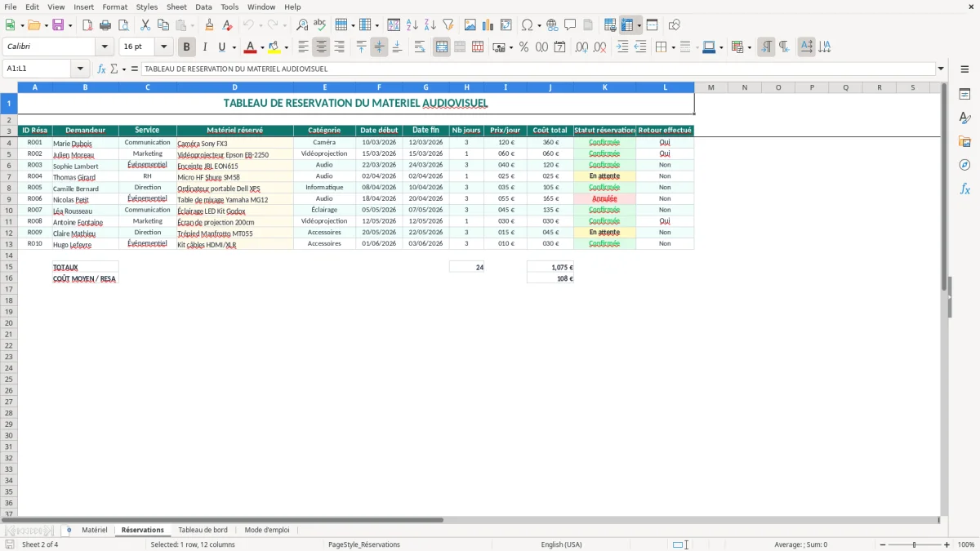Open background color dropdown arrow
The height and width of the screenshot is (551, 980).
[286, 47]
